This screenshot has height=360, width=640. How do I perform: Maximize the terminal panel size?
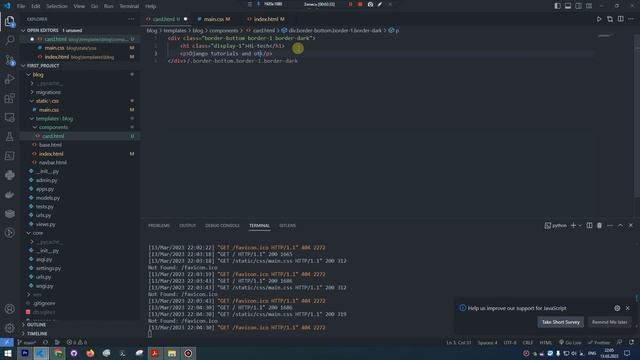[620, 225]
